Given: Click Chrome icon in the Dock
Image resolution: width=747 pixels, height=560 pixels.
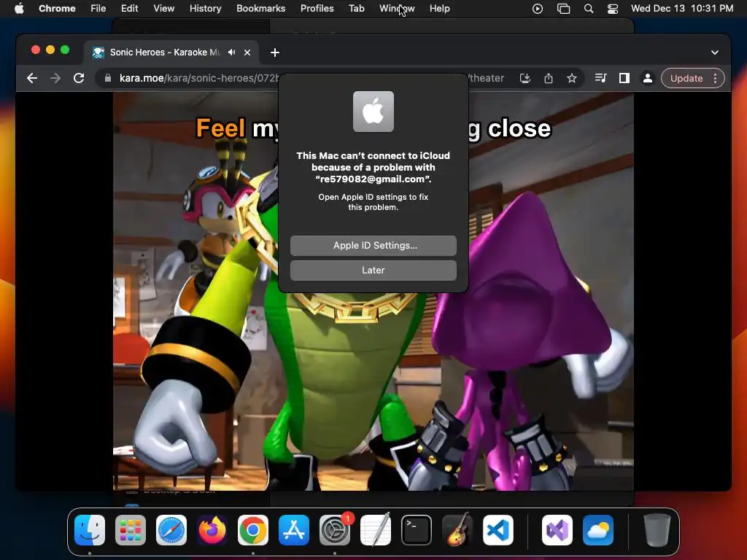Looking at the screenshot, I should click(253, 530).
